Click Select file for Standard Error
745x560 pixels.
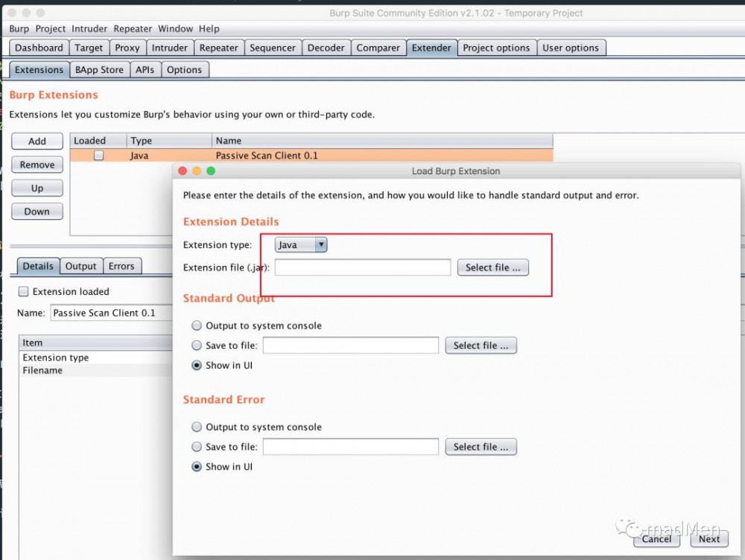point(481,447)
